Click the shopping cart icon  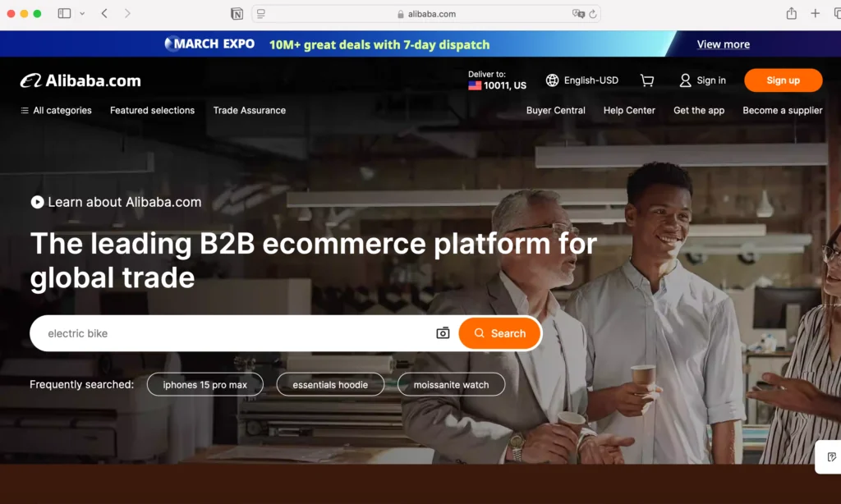point(647,80)
